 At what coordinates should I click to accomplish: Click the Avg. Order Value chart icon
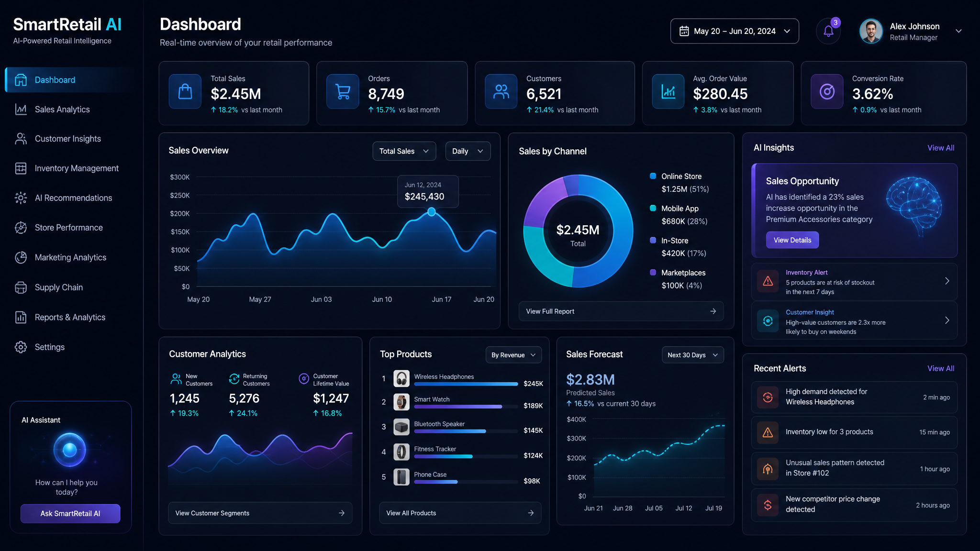click(668, 91)
